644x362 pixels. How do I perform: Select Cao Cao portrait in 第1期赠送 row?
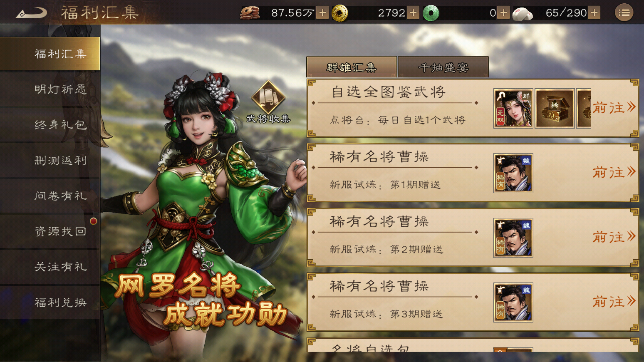[x=513, y=173]
